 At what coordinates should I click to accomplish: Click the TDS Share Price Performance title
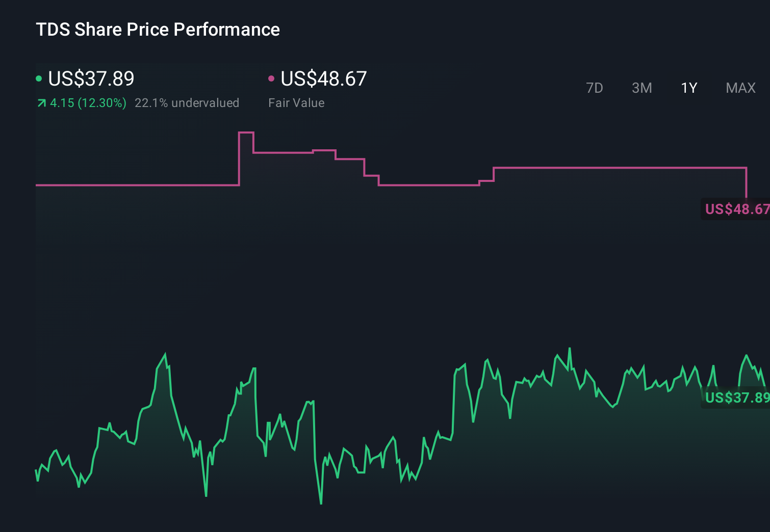tap(158, 30)
